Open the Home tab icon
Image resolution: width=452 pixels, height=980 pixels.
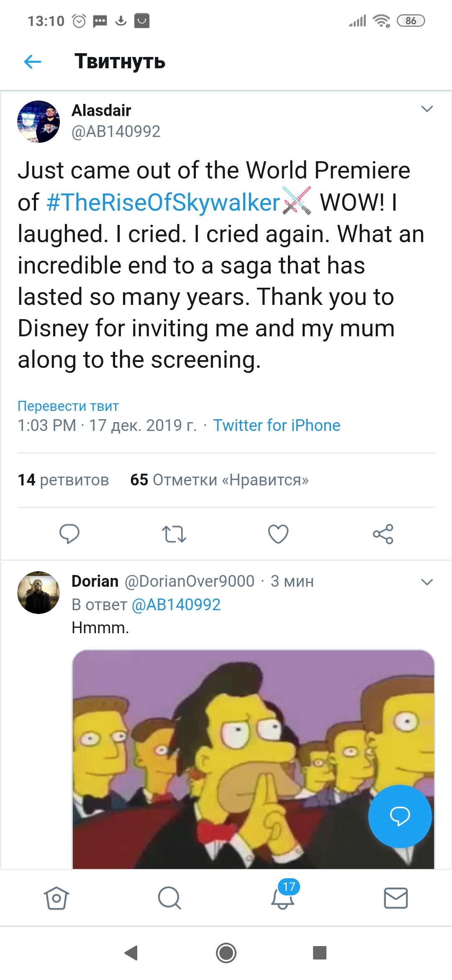tap(56, 898)
